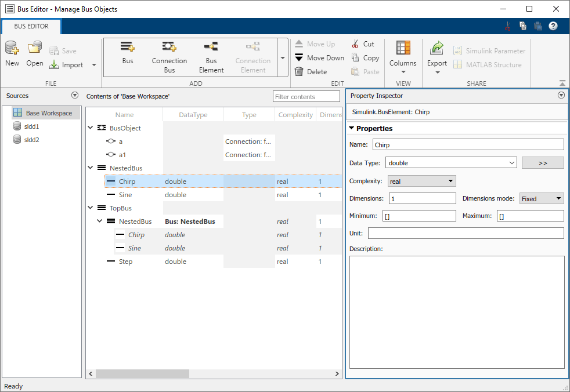Add a Connection Bus object
Image resolution: width=570 pixels, height=392 pixels.
pyautogui.click(x=169, y=57)
